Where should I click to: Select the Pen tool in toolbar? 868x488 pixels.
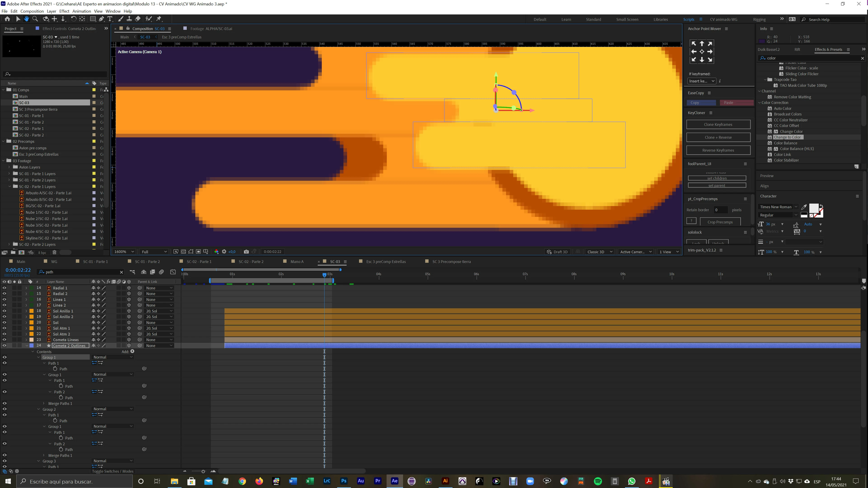pyautogui.click(x=101, y=19)
